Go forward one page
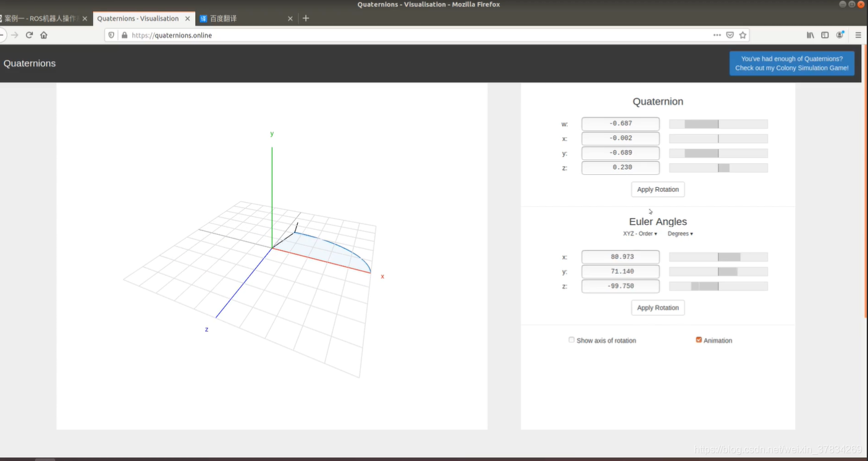This screenshot has width=868, height=461. [x=15, y=35]
